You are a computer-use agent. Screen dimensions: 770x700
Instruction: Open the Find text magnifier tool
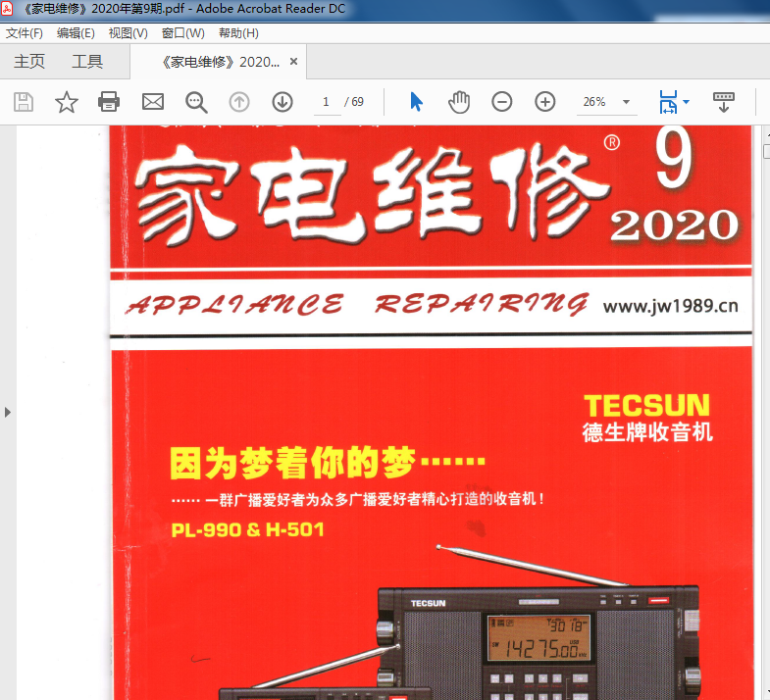(x=196, y=102)
